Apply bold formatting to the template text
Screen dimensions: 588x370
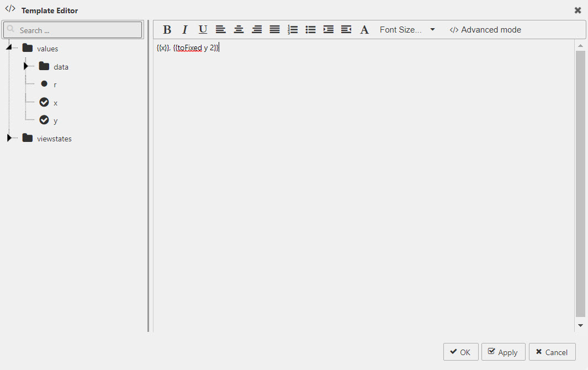(x=167, y=29)
